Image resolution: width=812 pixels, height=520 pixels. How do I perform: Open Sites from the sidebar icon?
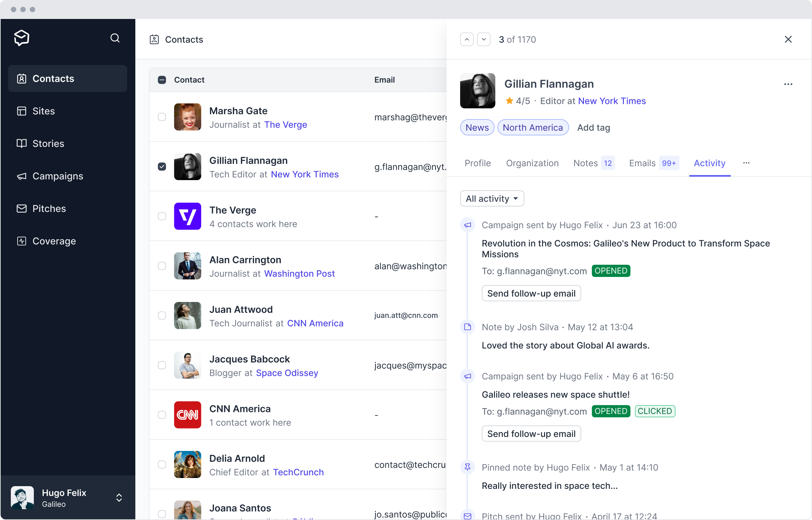coord(22,111)
